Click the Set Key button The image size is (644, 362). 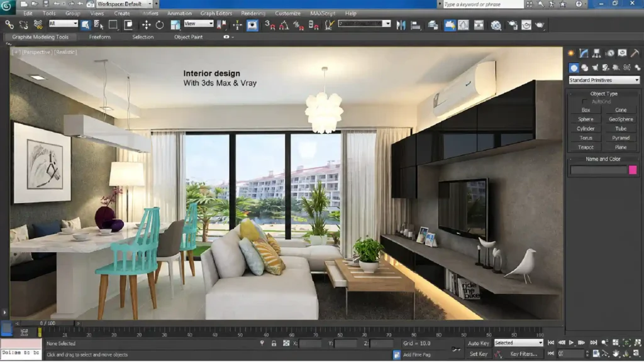click(x=479, y=354)
